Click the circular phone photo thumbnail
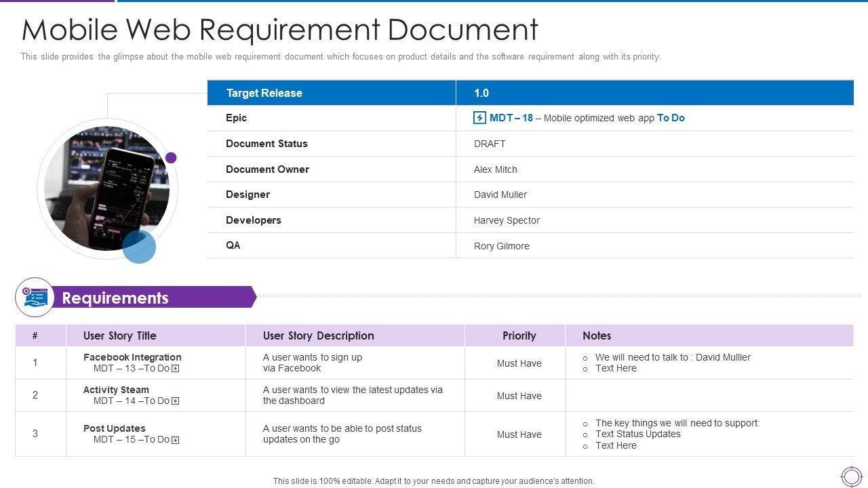The width and height of the screenshot is (868, 488). coord(105,187)
